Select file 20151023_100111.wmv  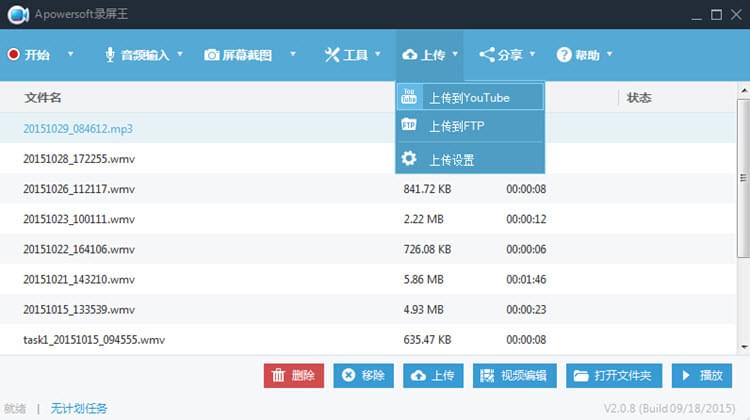[79, 219]
